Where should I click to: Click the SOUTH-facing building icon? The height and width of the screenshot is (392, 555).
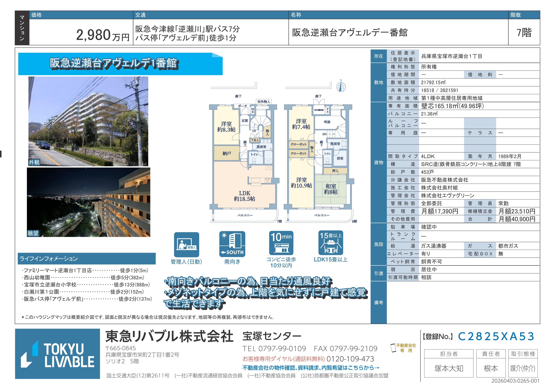(x=232, y=244)
